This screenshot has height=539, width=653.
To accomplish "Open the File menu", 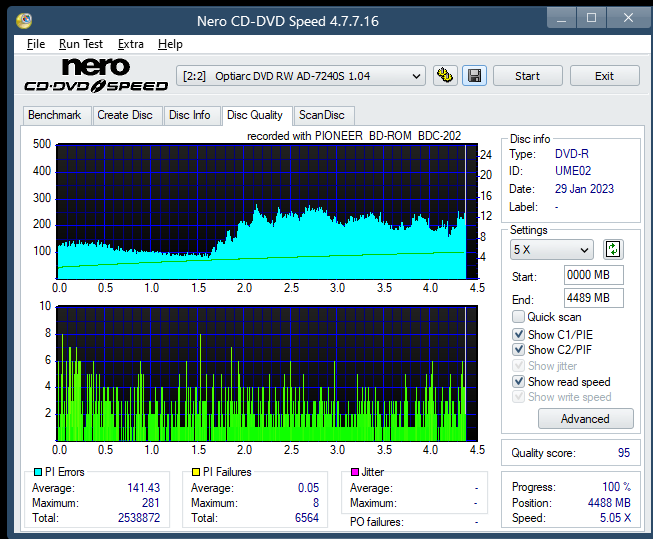I will [36, 44].
